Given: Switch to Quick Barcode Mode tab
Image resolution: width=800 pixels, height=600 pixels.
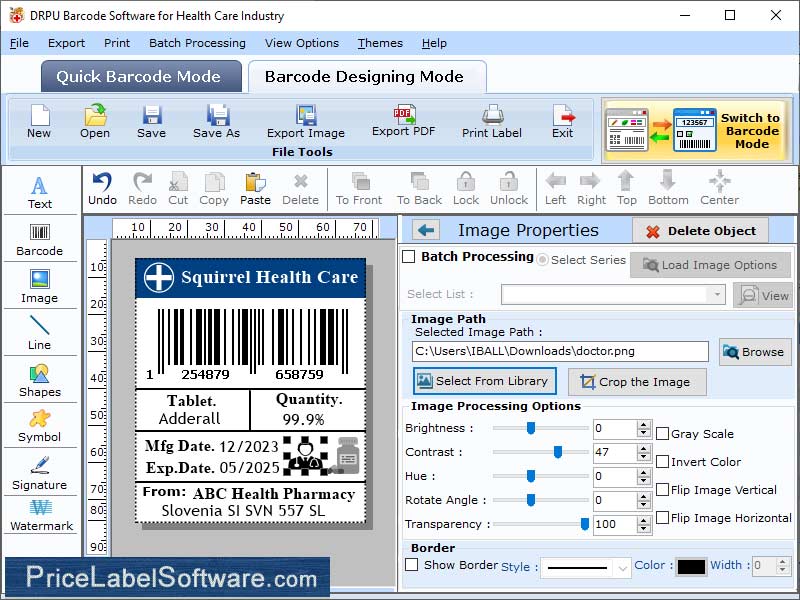Looking at the screenshot, I should (x=141, y=77).
